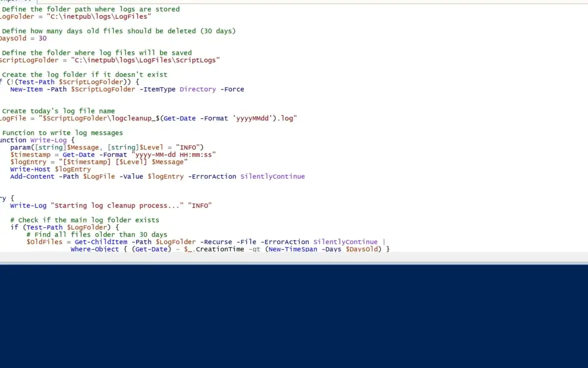Screen dimensions: 588x368
Task: Click the -Force parameter
Action: [232, 89]
